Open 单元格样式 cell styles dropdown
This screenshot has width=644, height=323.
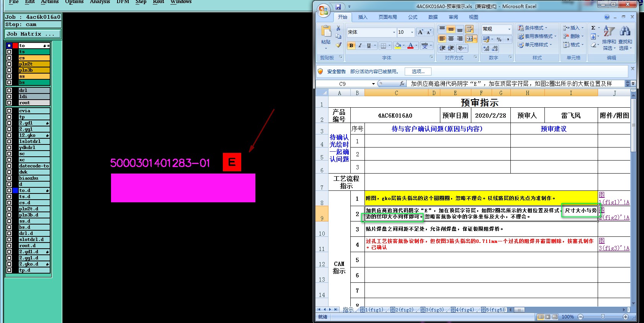point(534,45)
